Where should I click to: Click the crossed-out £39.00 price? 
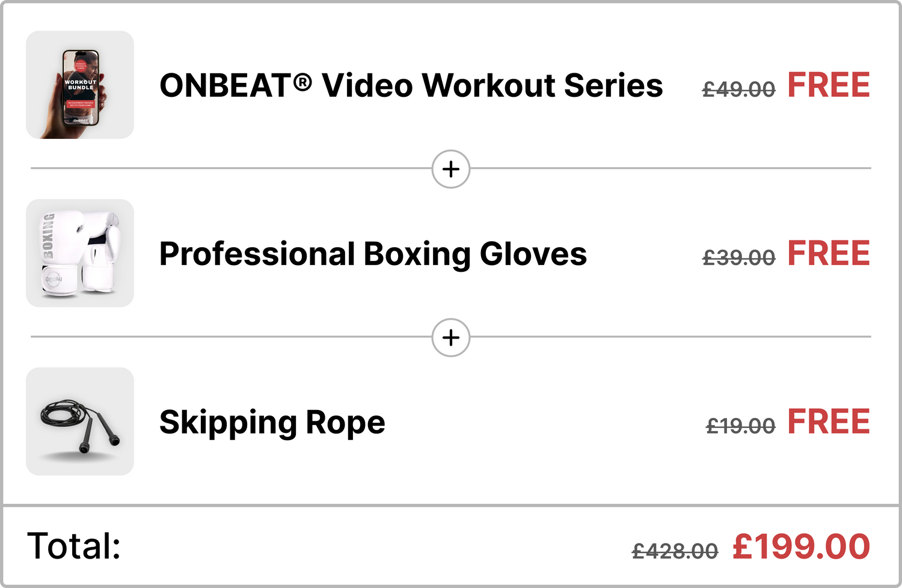(738, 258)
